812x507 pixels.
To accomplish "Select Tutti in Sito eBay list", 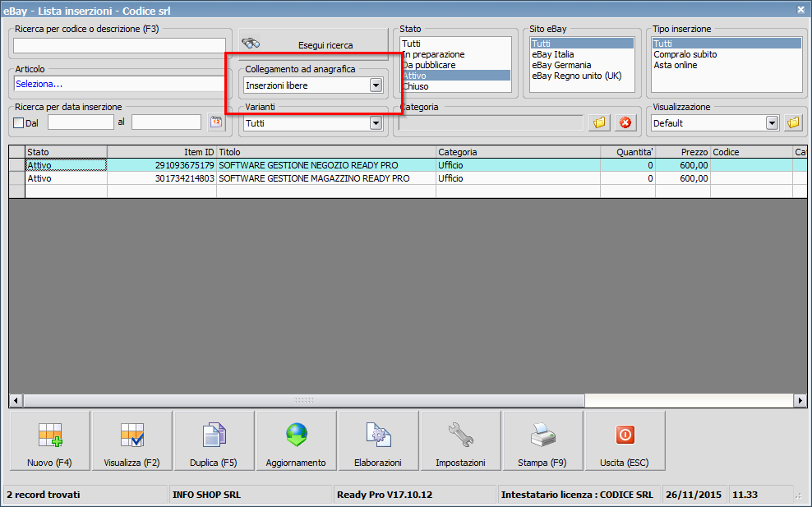I will 582,44.
